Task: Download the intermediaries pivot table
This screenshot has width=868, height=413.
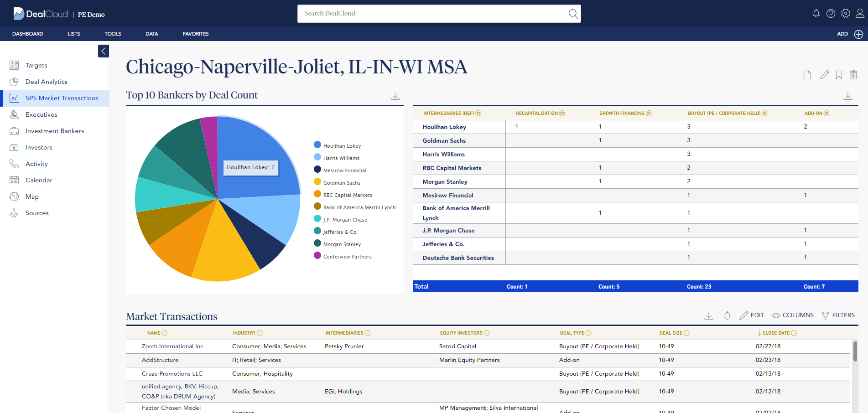Action: (x=847, y=96)
